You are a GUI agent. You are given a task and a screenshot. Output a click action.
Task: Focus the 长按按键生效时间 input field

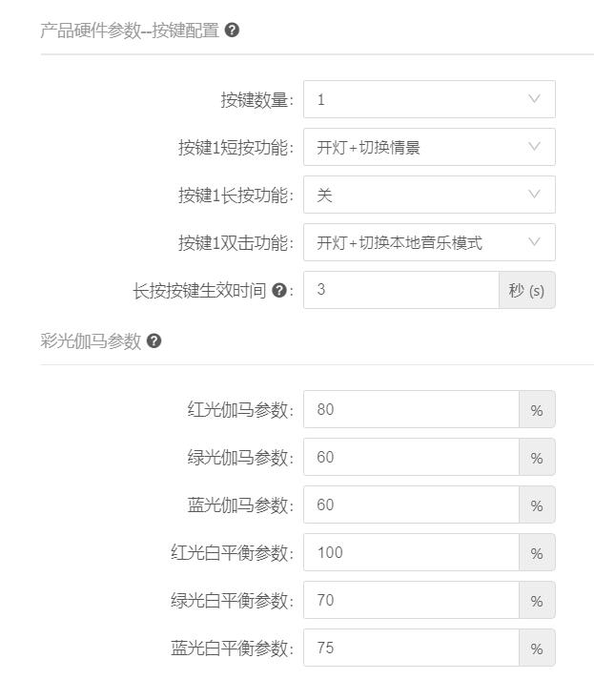point(400,290)
